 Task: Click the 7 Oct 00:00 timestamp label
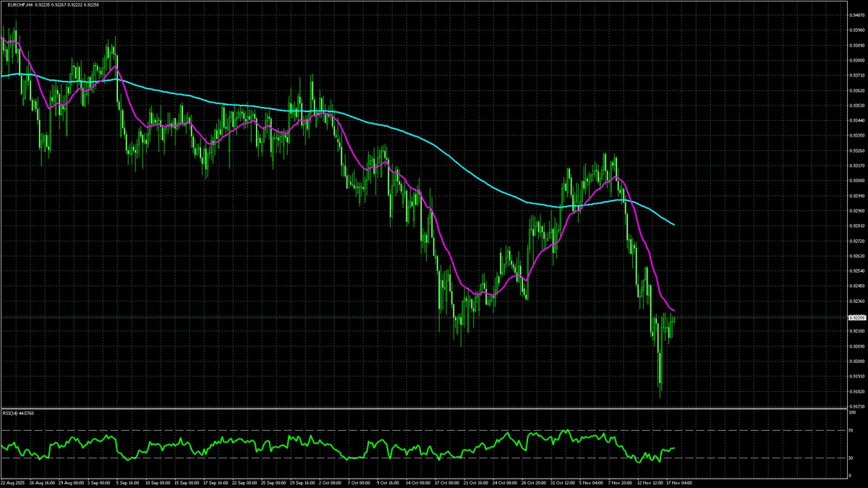[356, 481]
